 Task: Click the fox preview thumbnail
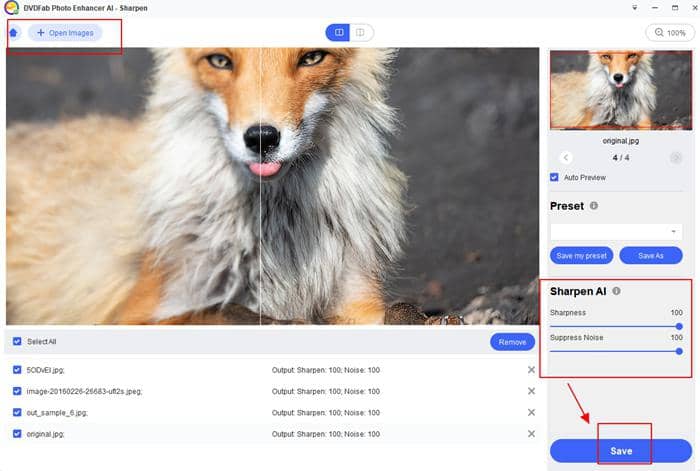621,90
